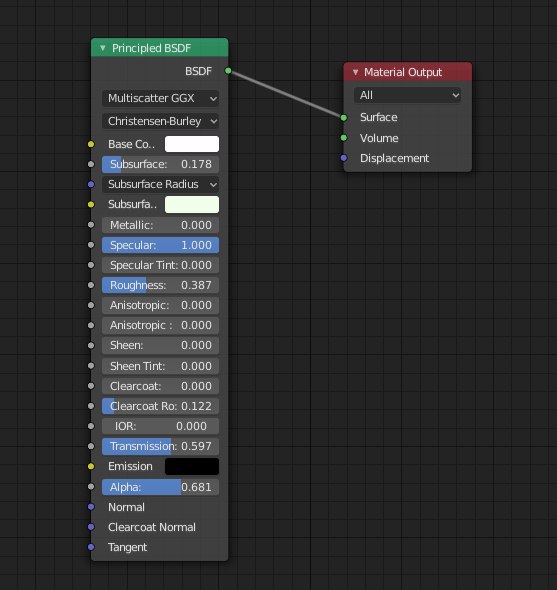Screen dimensions: 557x590
Task: Click the Transmission 0.597 slider
Action: pos(160,446)
